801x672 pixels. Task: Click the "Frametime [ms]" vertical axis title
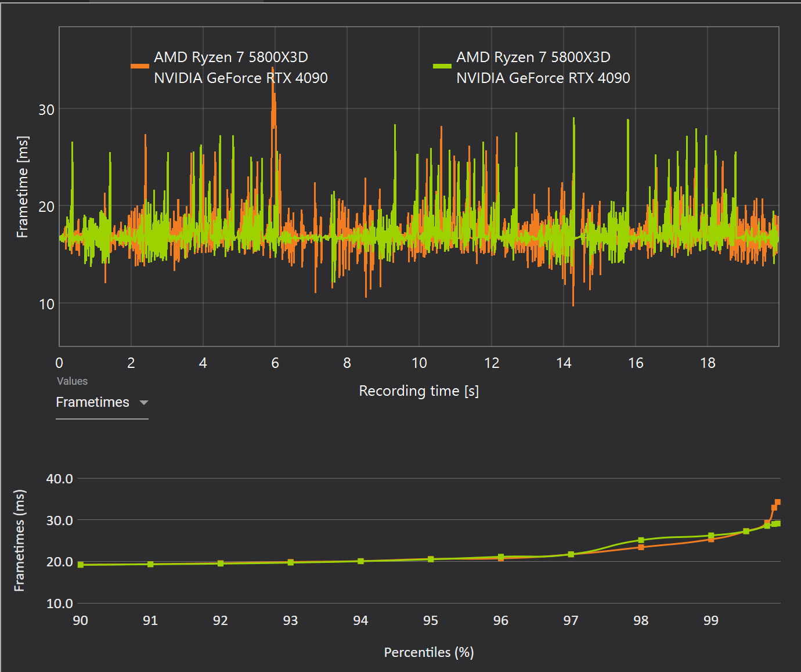click(22, 187)
